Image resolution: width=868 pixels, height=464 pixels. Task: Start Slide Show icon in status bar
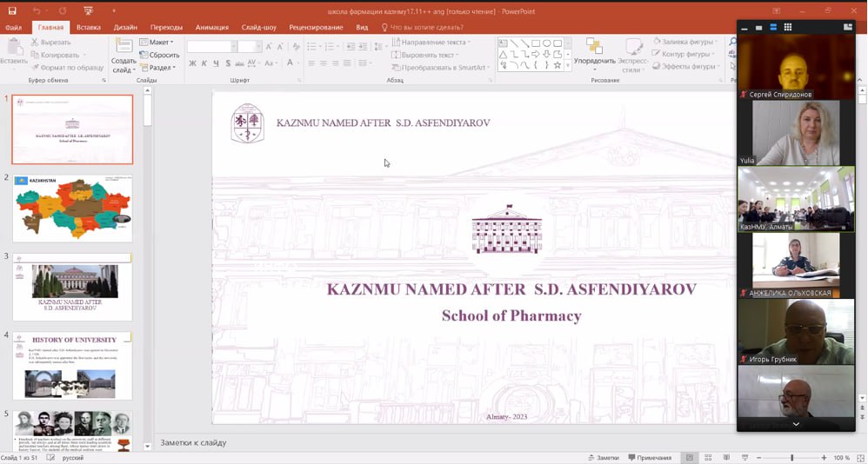click(x=745, y=458)
